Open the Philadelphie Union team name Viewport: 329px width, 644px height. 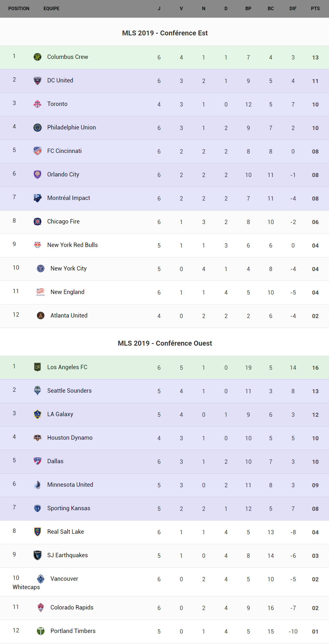click(x=71, y=127)
